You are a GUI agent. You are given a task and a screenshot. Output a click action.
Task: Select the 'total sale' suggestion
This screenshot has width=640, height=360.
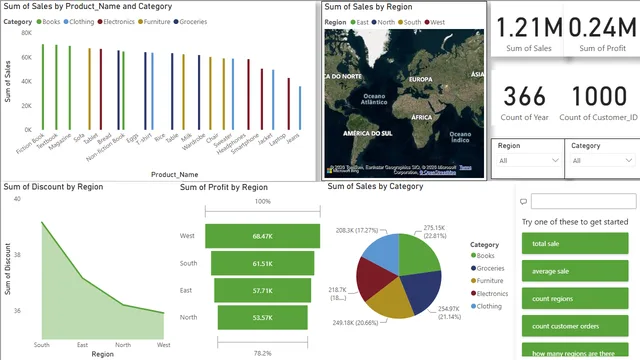click(x=575, y=244)
